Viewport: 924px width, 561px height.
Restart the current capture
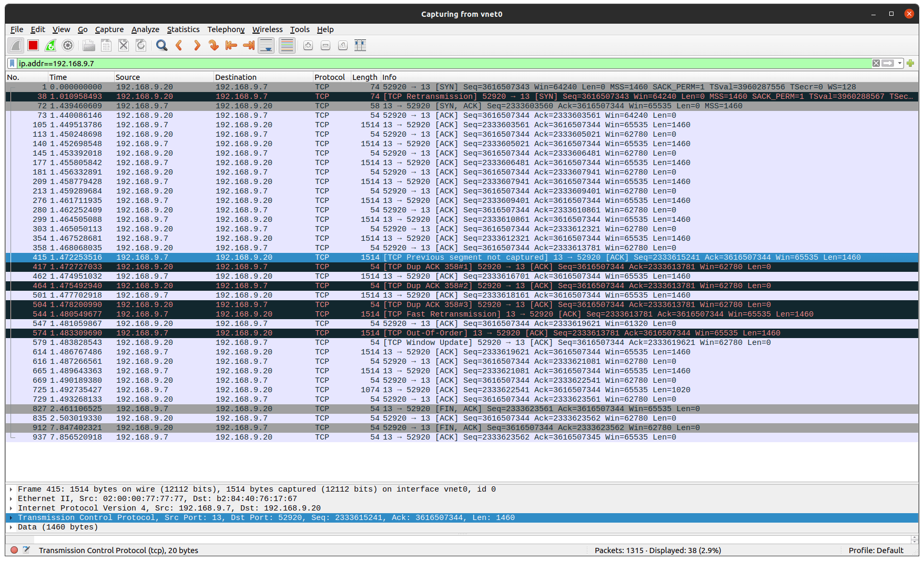point(50,45)
